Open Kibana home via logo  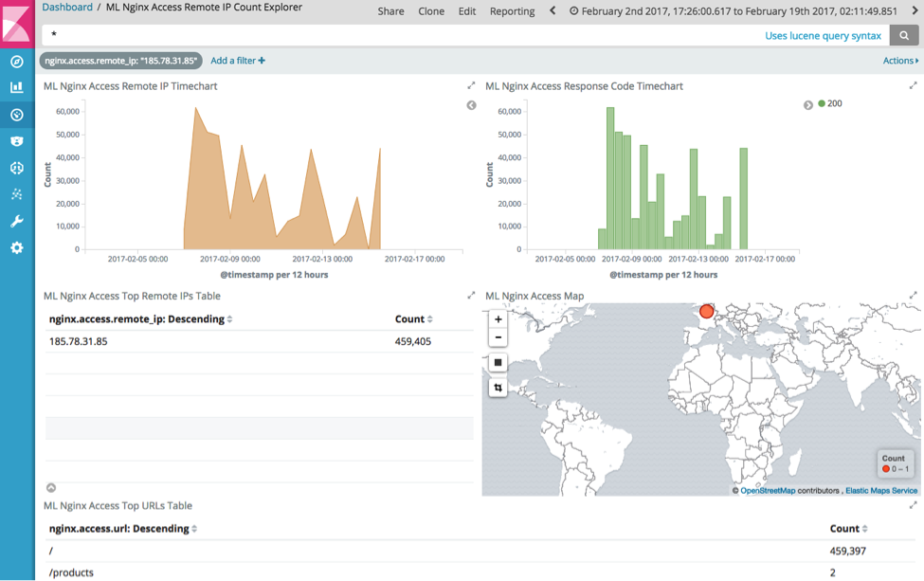point(17,24)
